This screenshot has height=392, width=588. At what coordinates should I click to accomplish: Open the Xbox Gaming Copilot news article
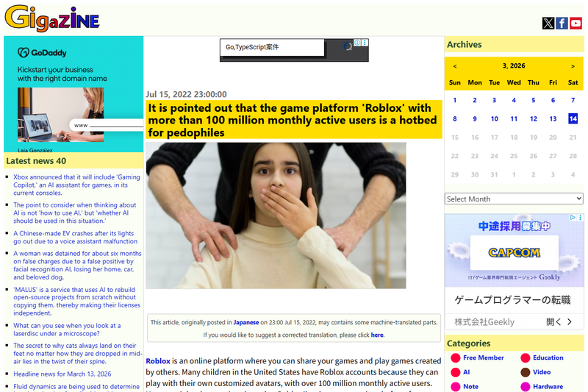tap(76, 185)
